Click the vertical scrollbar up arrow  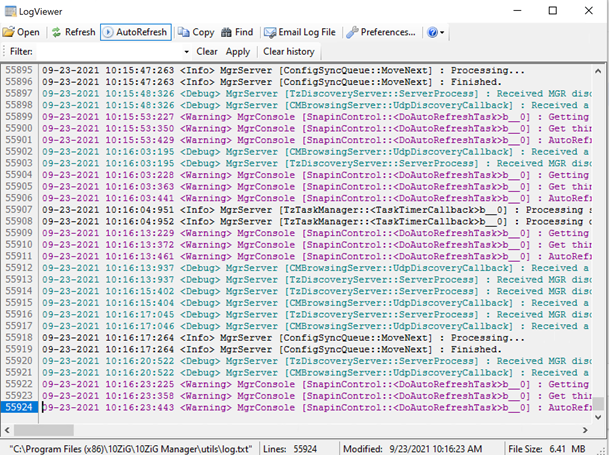[x=598, y=71]
